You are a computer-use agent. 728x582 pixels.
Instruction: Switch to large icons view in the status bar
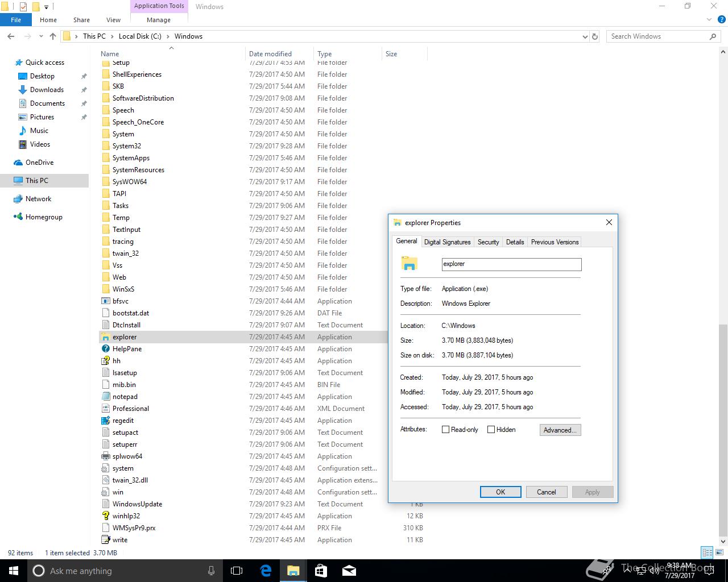(x=719, y=552)
